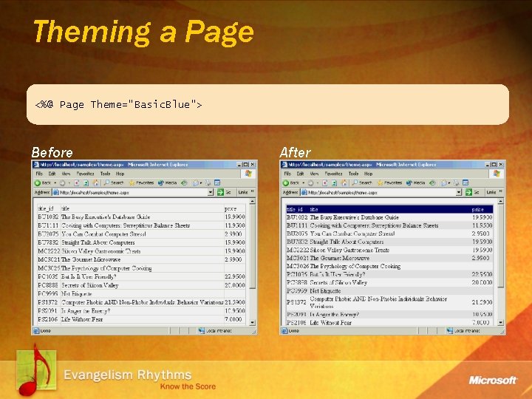Click Back in the After browser window
This screenshot has height=399, width=532.
pos(291,183)
